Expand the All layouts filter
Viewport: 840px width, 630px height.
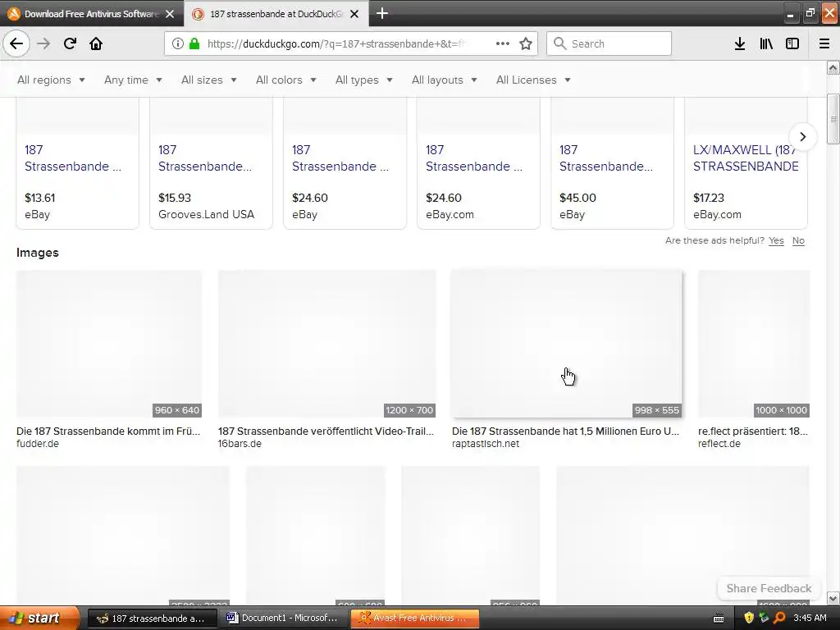coord(444,80)
